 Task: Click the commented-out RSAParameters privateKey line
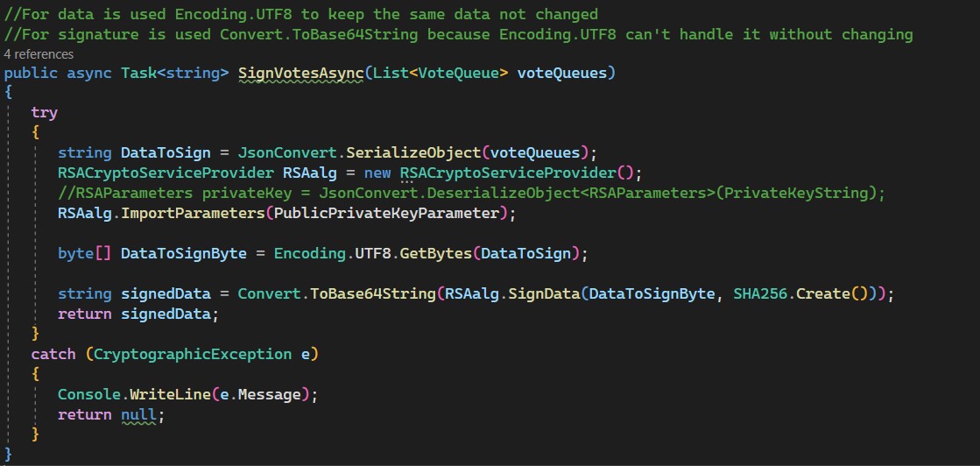471,192
